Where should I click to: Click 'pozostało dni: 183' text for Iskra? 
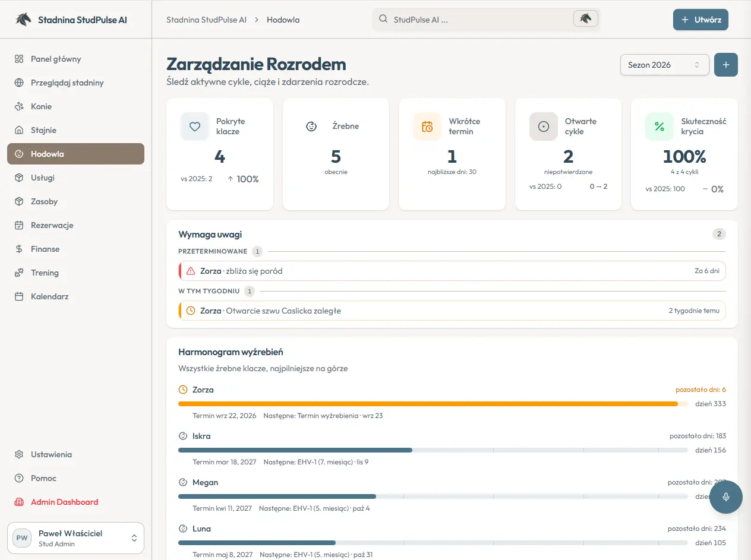pos(698,436)
